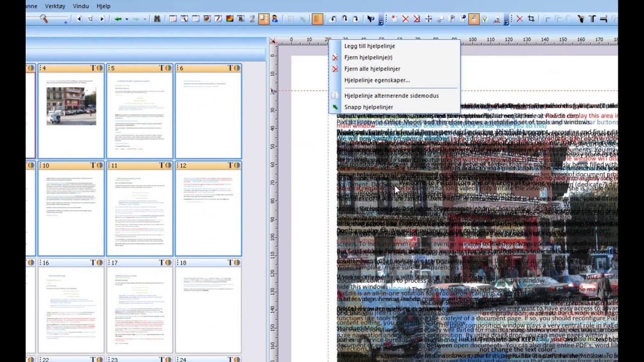644x362 pixels.
Task: Select page 18 thumbnail
Action: 208,306
